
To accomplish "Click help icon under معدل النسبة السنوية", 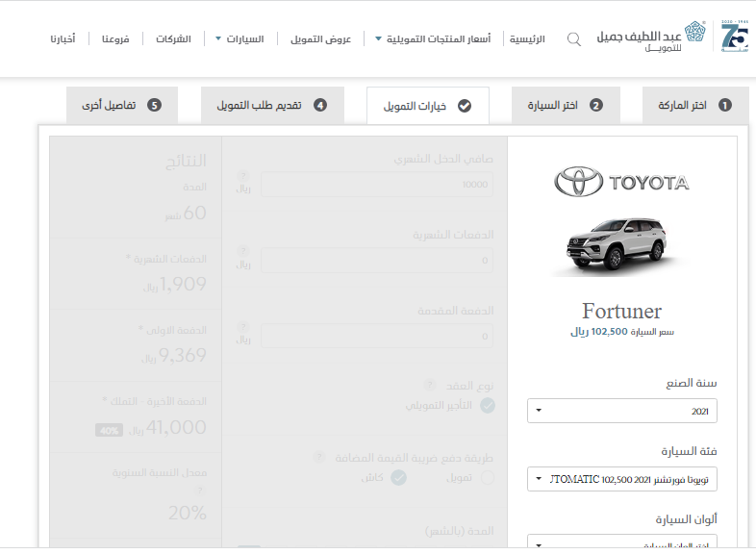I will (201, 491).
